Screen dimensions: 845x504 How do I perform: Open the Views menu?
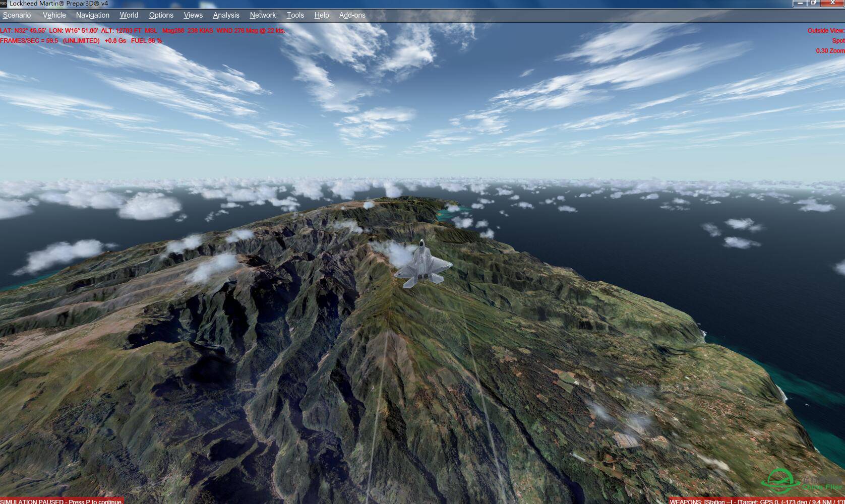click(193, 15)
